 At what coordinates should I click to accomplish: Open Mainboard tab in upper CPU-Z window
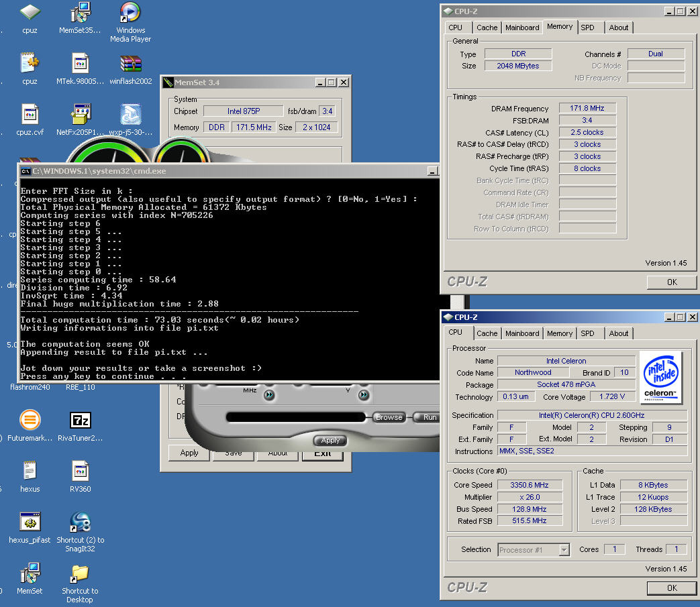522,27
